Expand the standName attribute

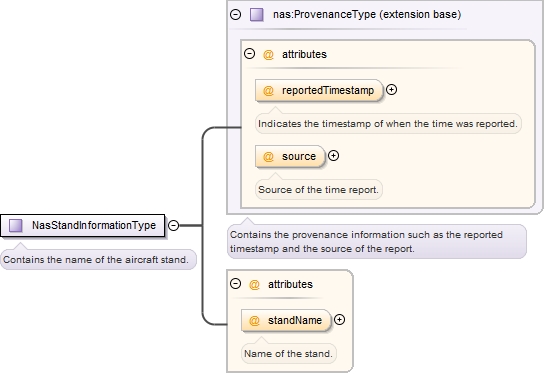point(340,319)
